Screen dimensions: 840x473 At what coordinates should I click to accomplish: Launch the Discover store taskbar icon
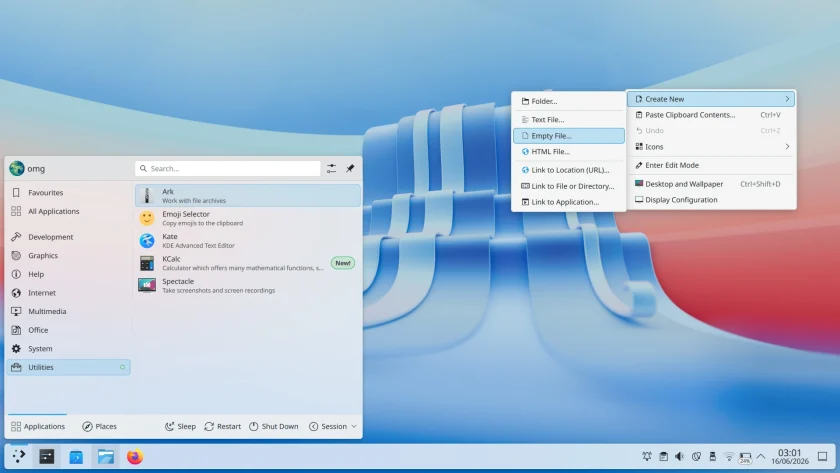coord(76,456)
